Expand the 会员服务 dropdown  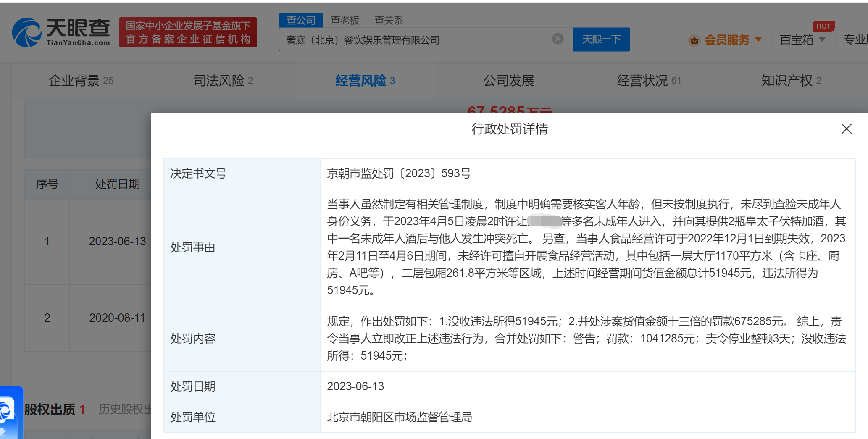758,40
